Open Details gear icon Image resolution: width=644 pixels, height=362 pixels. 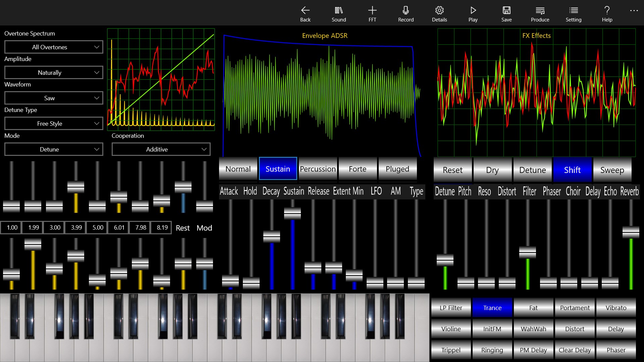coord(439,10)
